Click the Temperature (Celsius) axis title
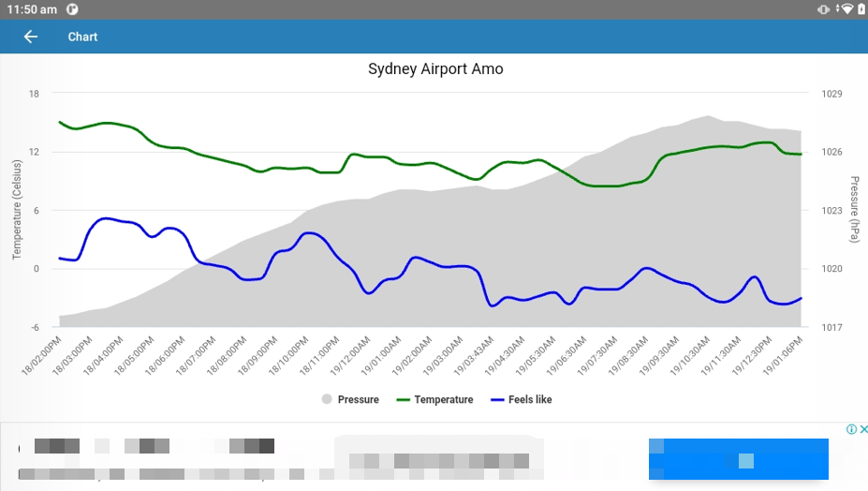The image size is (868, 491). coord(17,210)
